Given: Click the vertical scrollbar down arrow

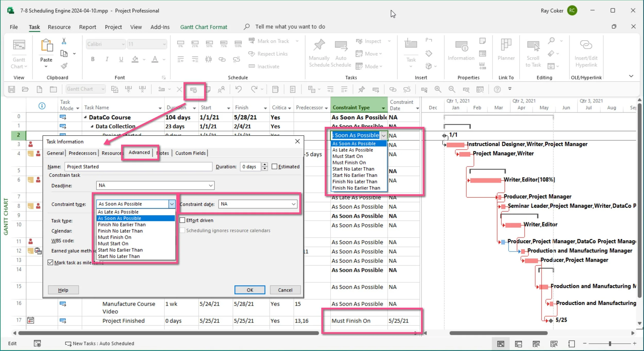Looking at the screenshot, I should (639, 323).
